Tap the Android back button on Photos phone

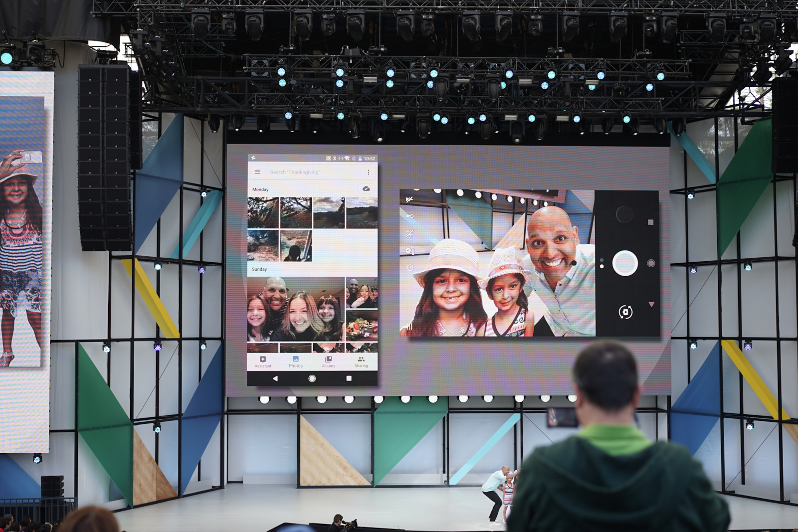pyautogui.click(x=275, y=378)
